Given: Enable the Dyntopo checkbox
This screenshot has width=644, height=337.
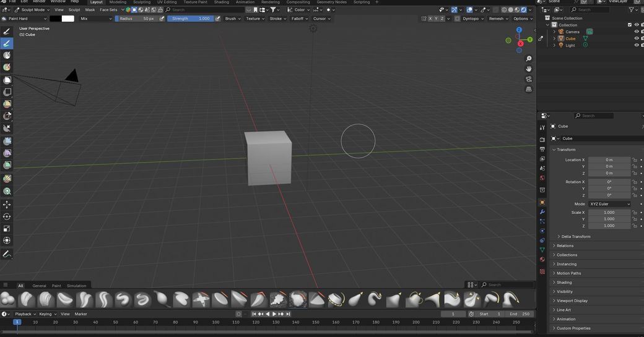Looking at the screenshot, I should click(x=458, y=19).
